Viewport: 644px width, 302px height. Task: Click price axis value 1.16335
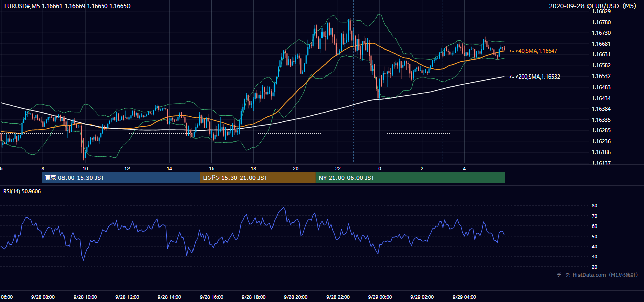pyautogui.click(x=601, y=120)
